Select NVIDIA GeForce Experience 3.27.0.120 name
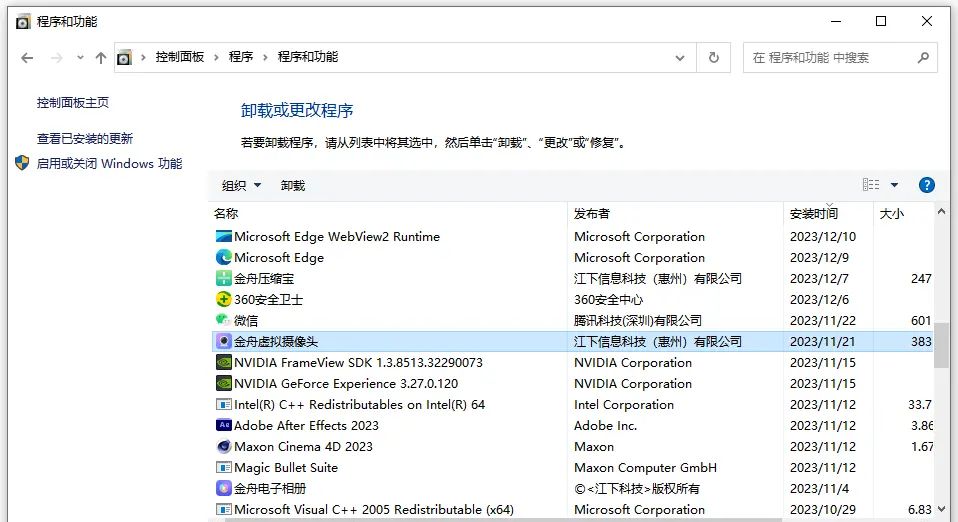The height and width of the screenshot is (522, 958). [x=346, y=383]
